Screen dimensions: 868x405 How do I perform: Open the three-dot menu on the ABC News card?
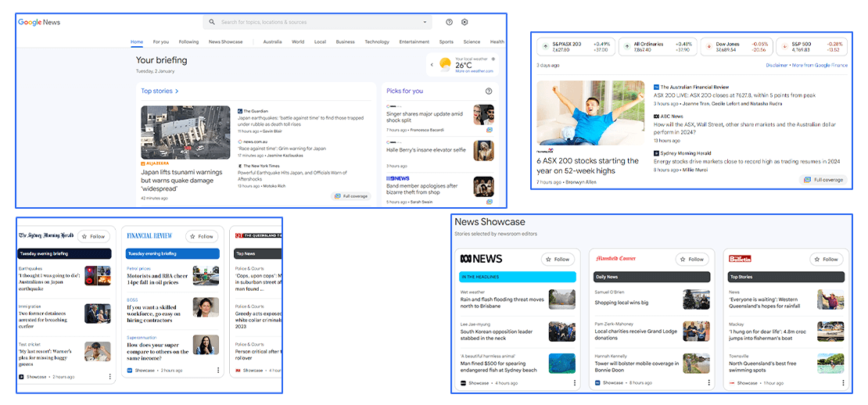tap(574, 383)
